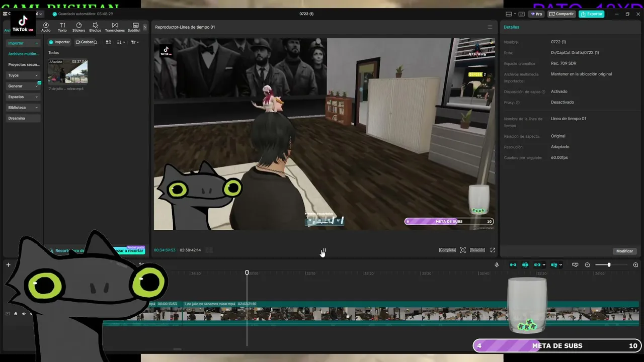Click the timeline preview settings icon
Screen dimensions: 644x362
[x=575, y=265]
